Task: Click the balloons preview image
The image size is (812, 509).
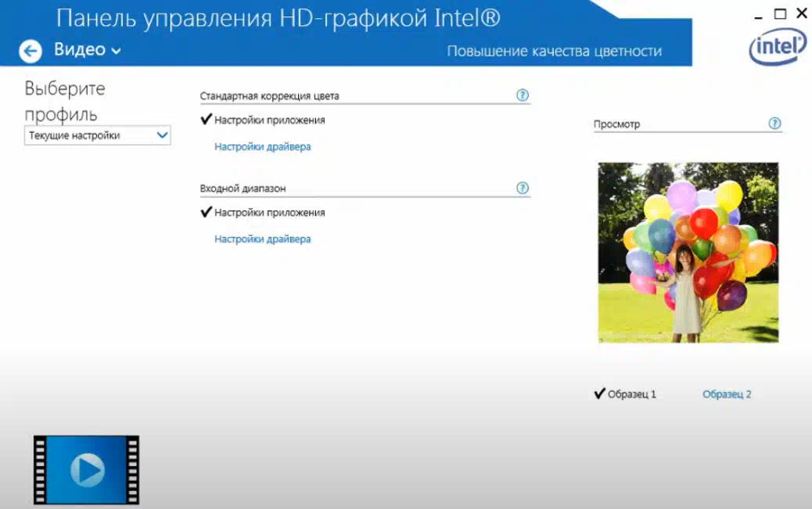Action: click(x=688, y=252)
